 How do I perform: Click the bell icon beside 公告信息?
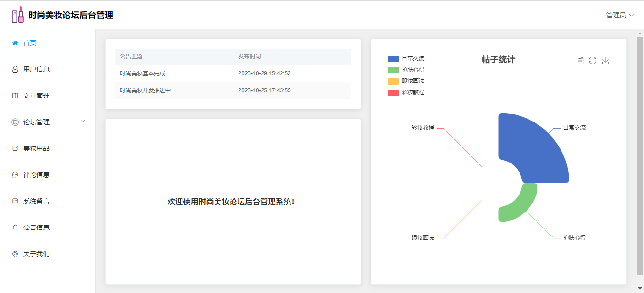pyautogui.click(x=15, y=228)
